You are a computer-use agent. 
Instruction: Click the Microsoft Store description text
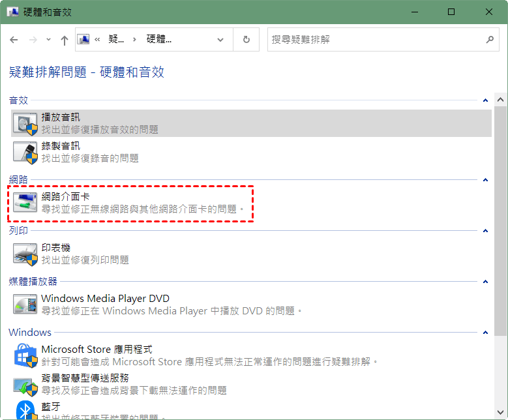pyautogui.click(x=209, y=362)
